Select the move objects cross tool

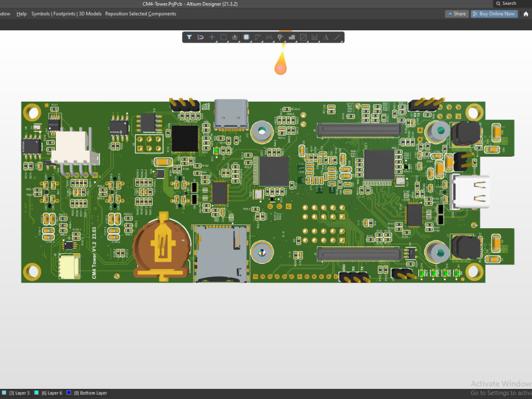[x=212, y=37]
